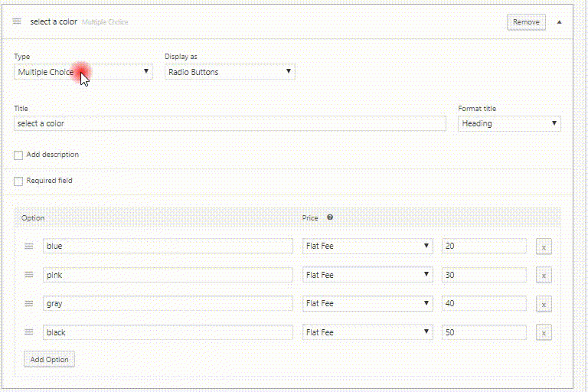This screenshot has height=392, width=588.
Task: Open the Format title Heading dropdown
Action: (x=509, y=123)
